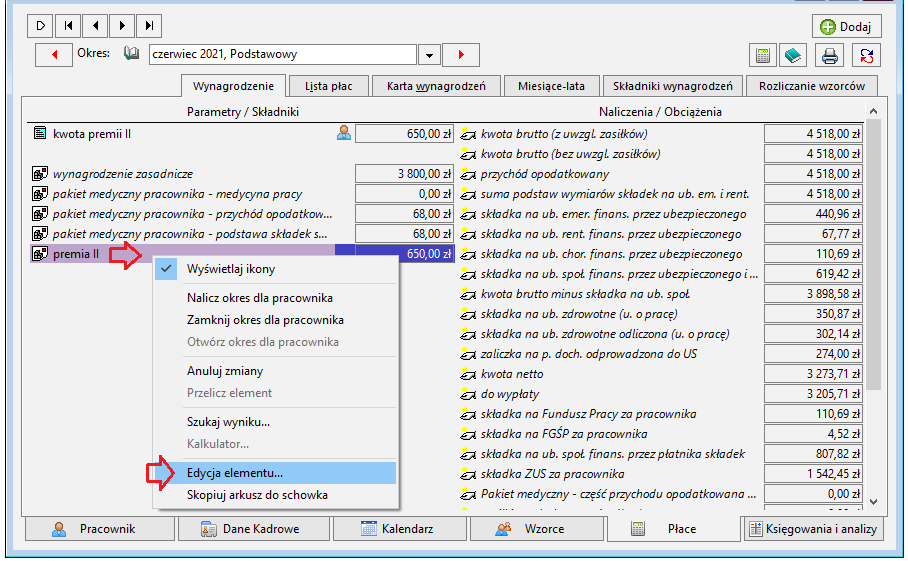908x561 pixels.
Task: Click Parametry / Składniki column header
Action: click(243, 112)
